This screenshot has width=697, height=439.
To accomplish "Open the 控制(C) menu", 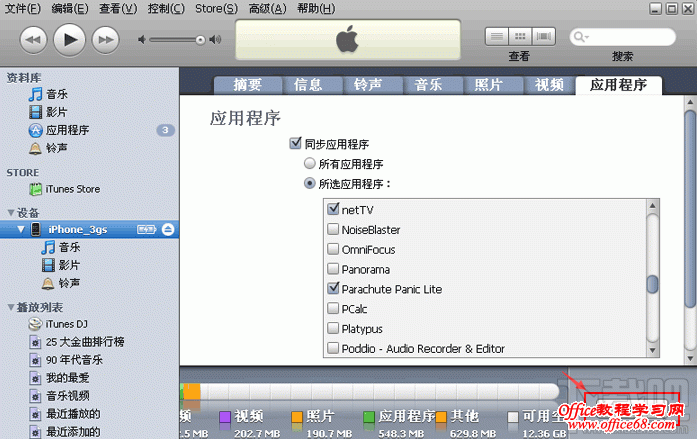I will click(166, 8).
